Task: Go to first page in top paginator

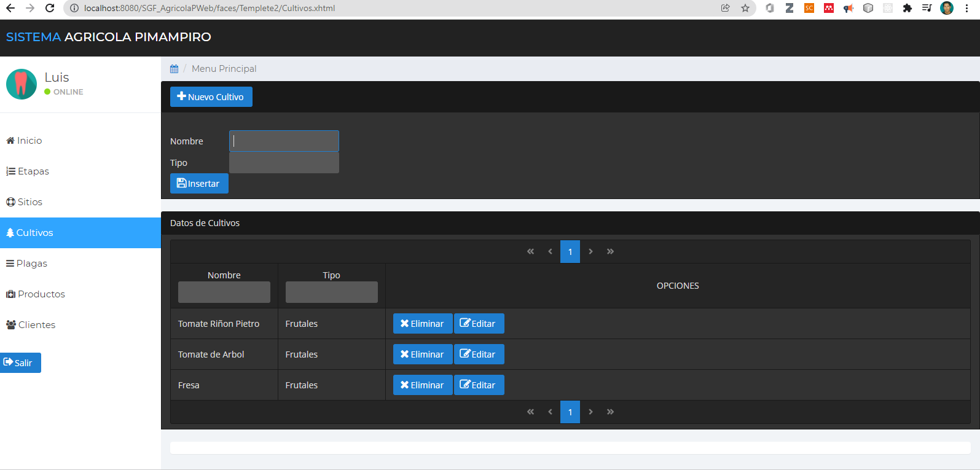Action: [530, 251]
